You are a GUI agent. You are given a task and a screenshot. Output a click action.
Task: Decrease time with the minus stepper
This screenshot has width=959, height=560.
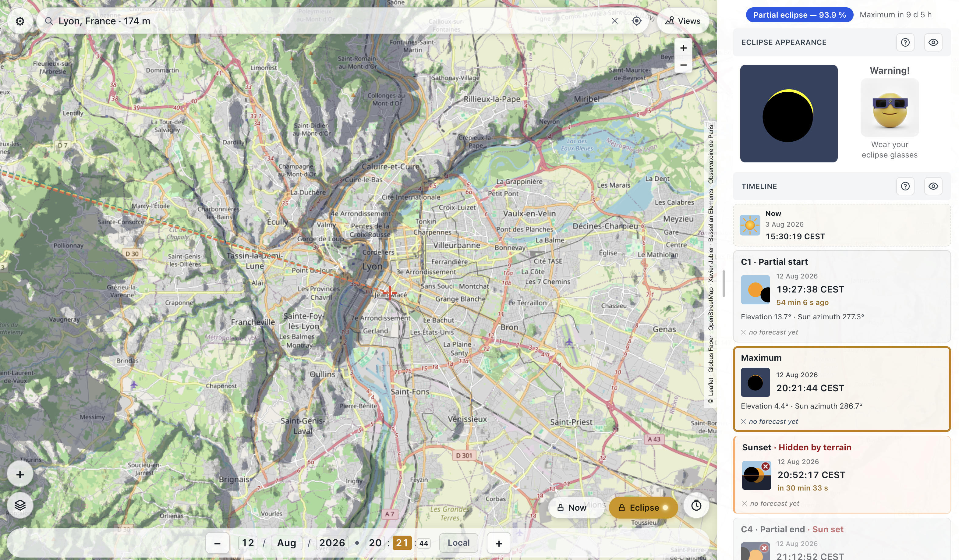point(217,543)
